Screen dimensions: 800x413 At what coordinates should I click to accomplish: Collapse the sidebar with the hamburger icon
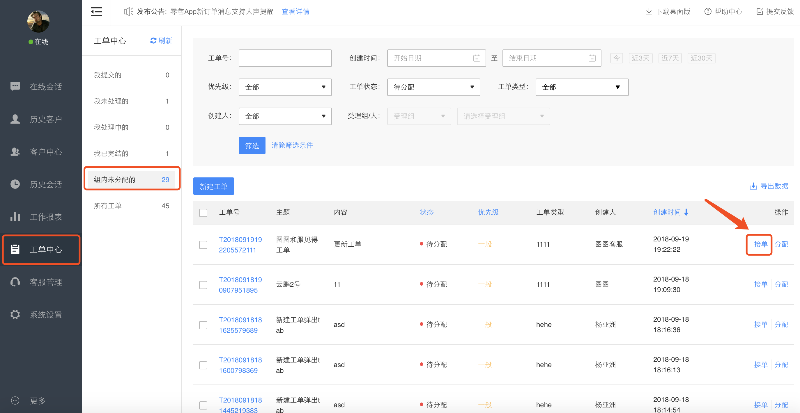pyautogui.click(x=96, y=11)
